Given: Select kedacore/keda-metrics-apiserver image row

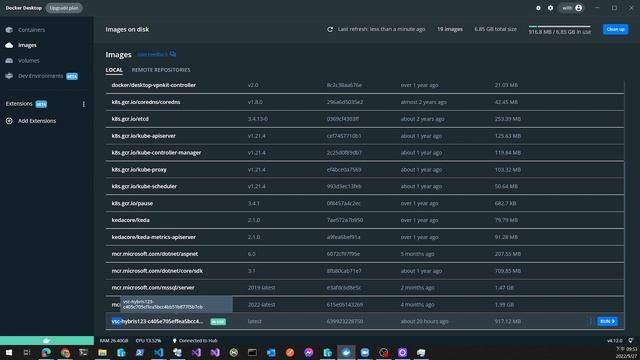Looking at the screenshot, I should [x=364, y=237].
